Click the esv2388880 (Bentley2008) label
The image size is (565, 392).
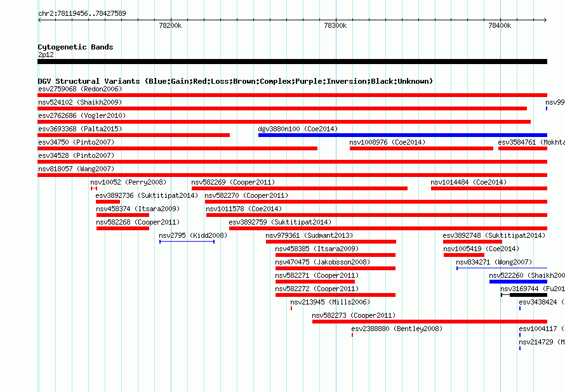coord(397,329)
